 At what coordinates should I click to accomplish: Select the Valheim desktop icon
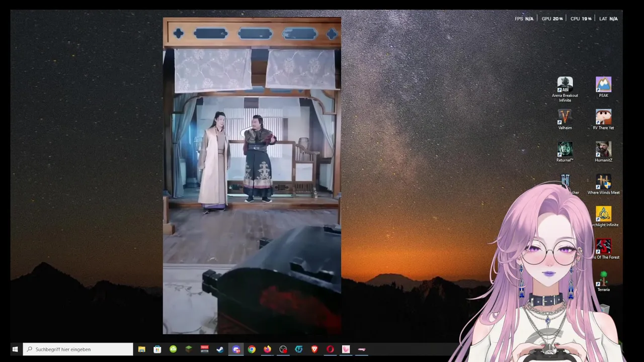(x=565, y=120)
